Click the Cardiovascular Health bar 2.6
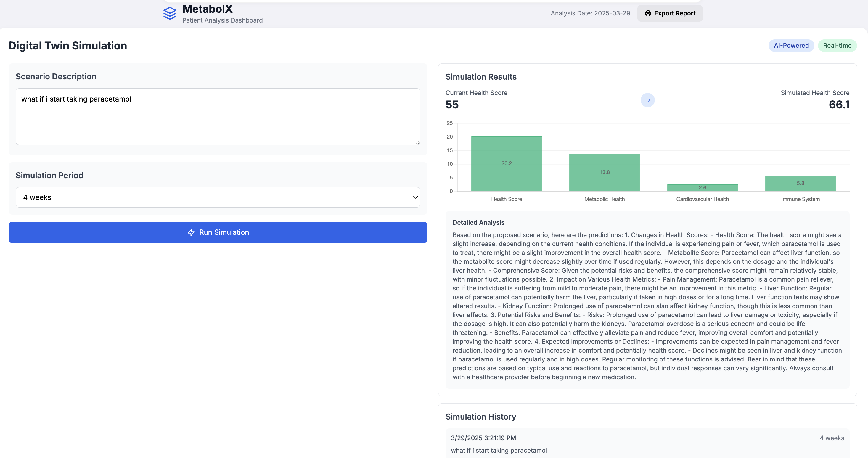868x458 pixels. 702,188
